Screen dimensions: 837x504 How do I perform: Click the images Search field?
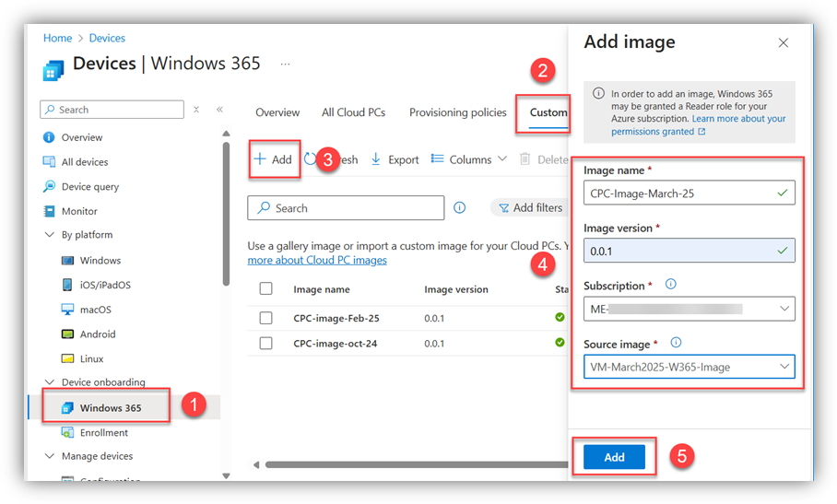click(346, 207)
